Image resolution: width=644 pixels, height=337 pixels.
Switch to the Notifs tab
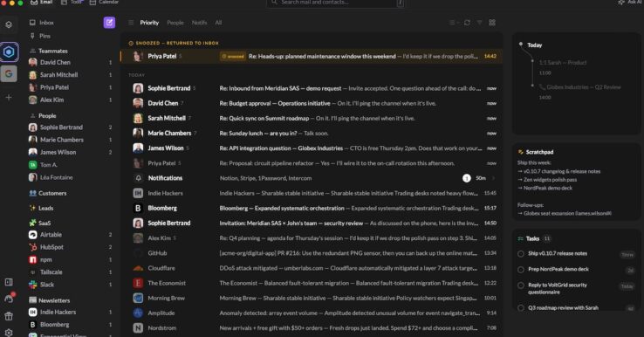click(x=199, y=23)
